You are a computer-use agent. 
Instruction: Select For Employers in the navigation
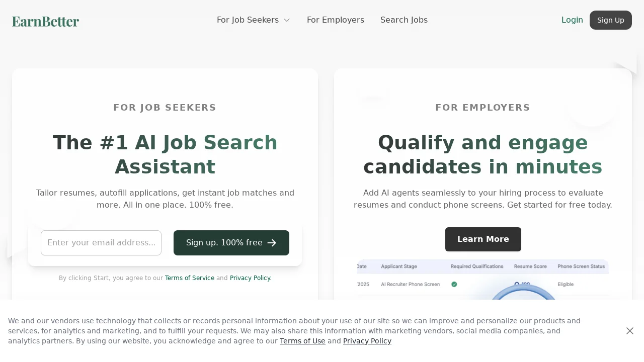click(336, 20)
